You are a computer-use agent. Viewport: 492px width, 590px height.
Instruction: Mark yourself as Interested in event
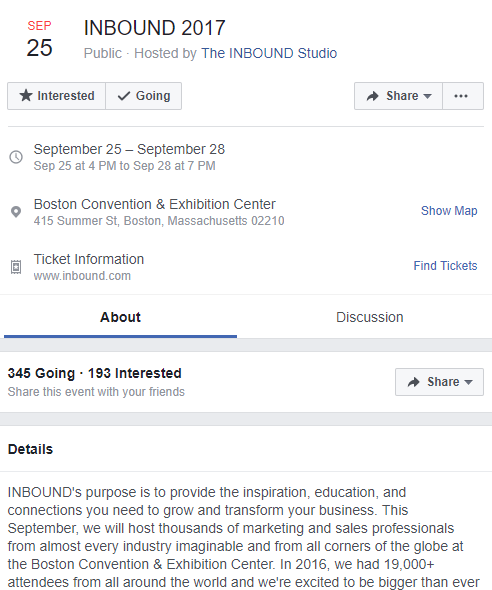[56, 96]
